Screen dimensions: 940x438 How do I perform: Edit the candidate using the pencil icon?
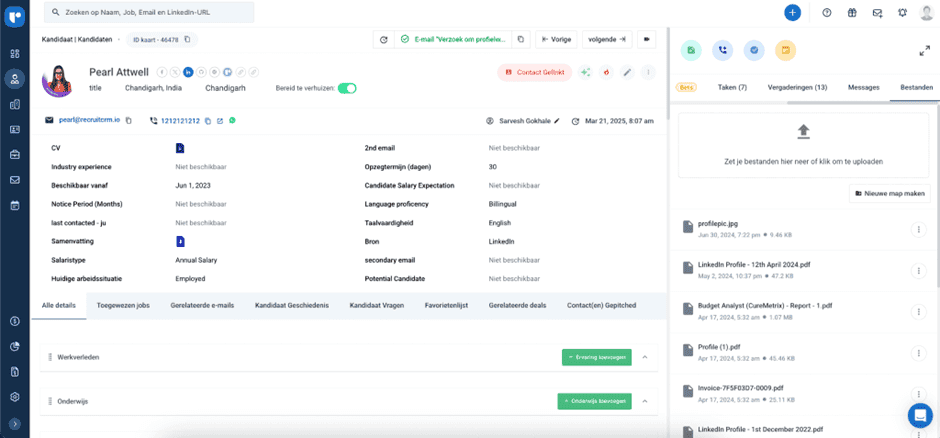click(x=627, y=72)
